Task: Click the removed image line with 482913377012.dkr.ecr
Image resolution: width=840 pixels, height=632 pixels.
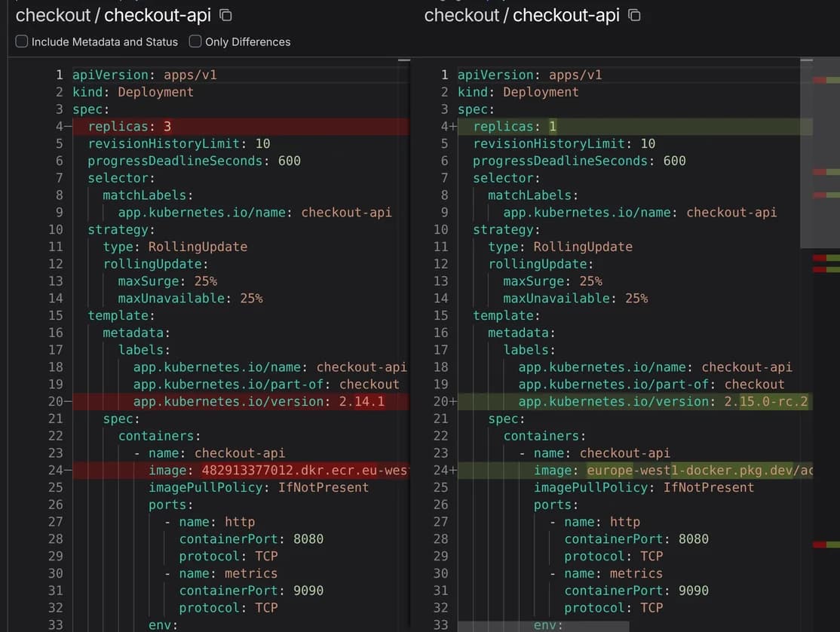Action: [x=241, y=471]
